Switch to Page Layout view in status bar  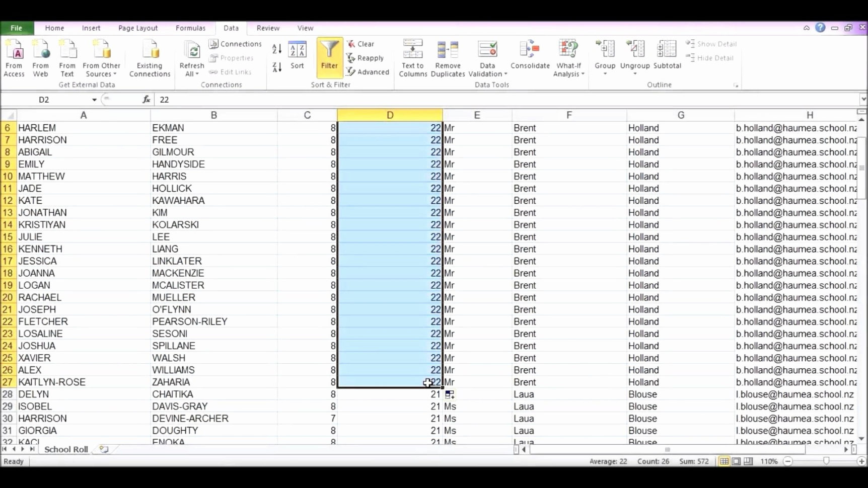coord(736,461)
